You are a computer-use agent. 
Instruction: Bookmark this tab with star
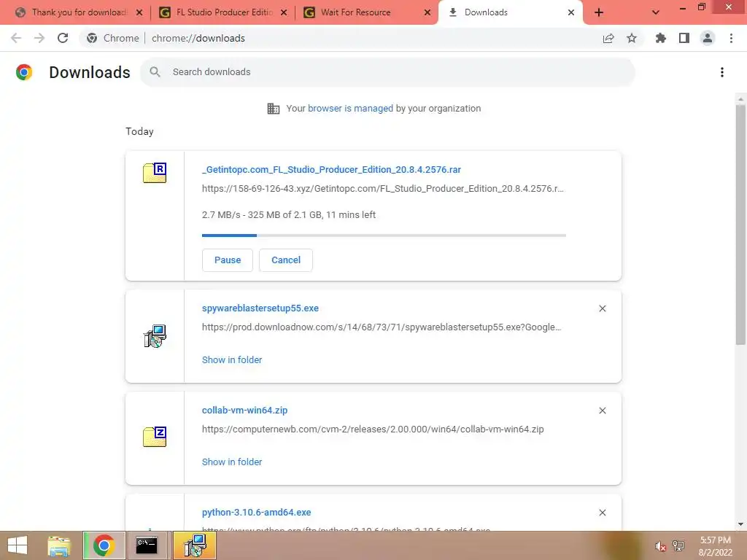[632, 38]
